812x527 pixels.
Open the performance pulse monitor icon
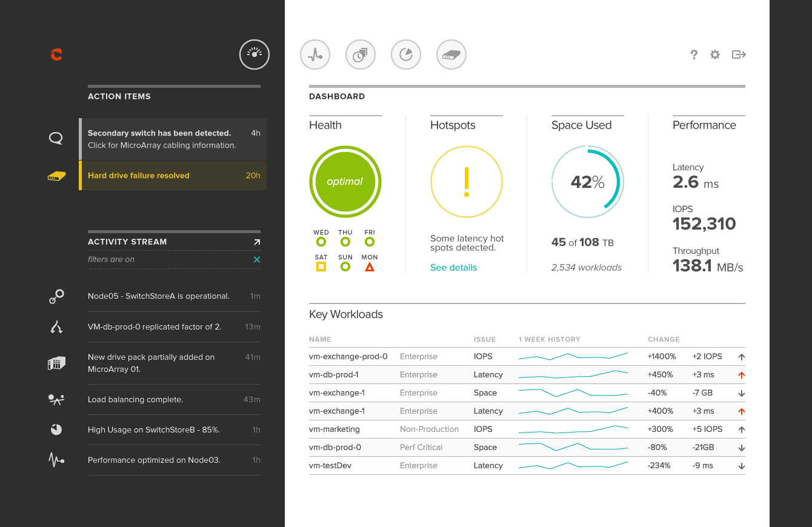tap(315, 55)
